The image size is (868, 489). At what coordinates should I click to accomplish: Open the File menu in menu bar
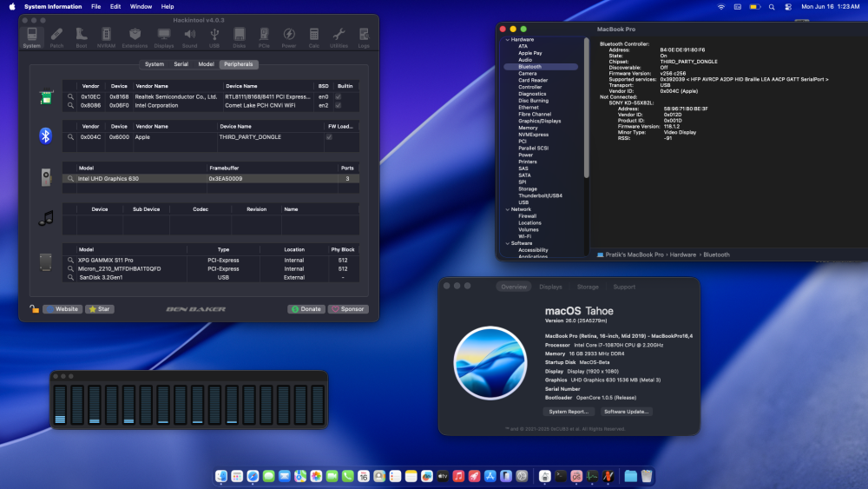click(95, 7)
